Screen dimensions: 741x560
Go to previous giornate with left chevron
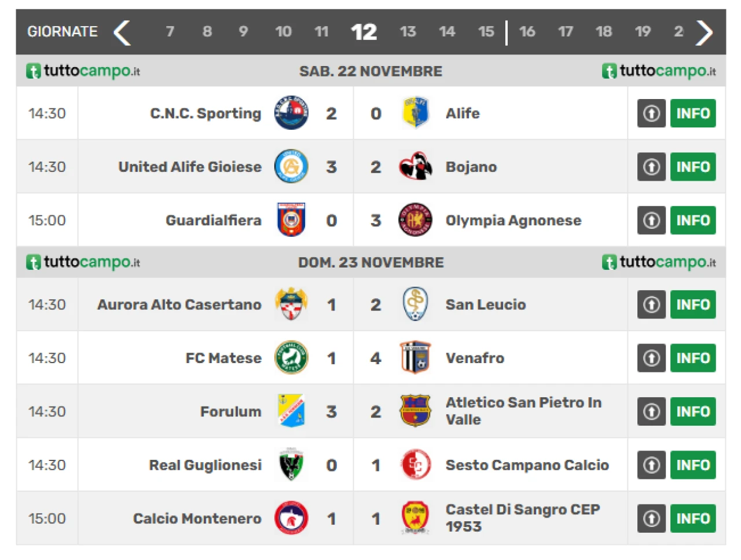click(x=122, y=32)
